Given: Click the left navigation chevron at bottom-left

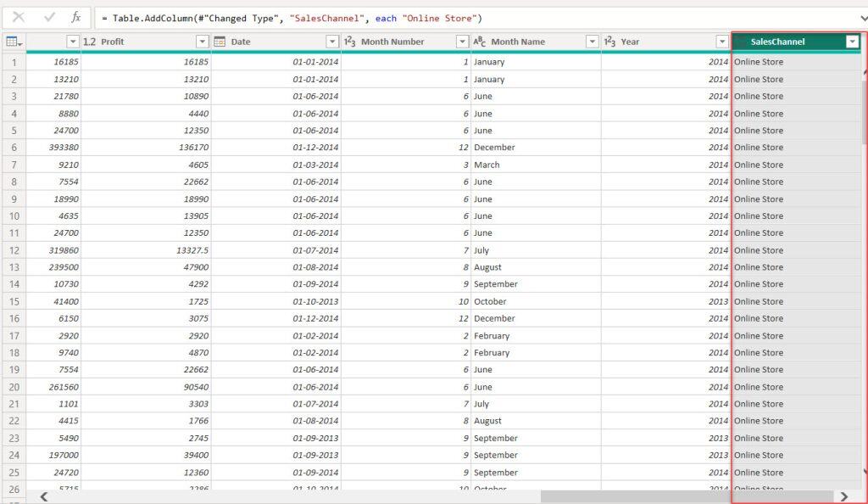Looking at the screenshot, I should pyautogui.click(x=43, y=495).
